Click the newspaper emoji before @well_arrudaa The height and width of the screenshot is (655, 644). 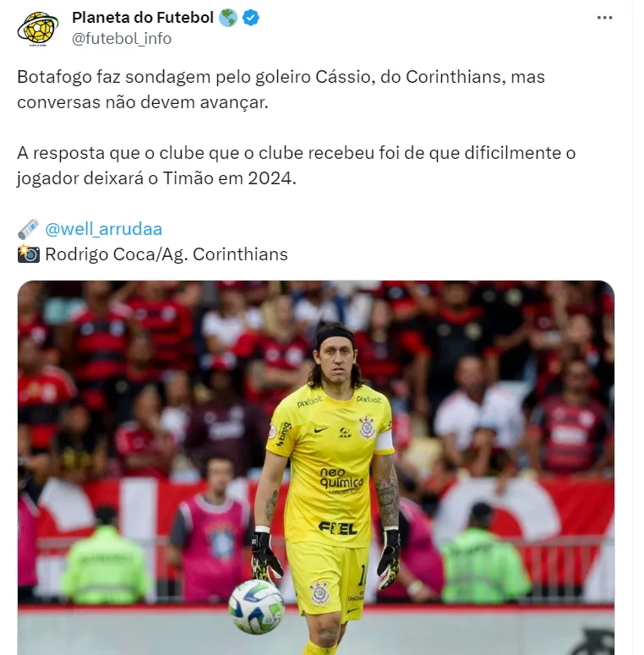[x=29, y=229]
